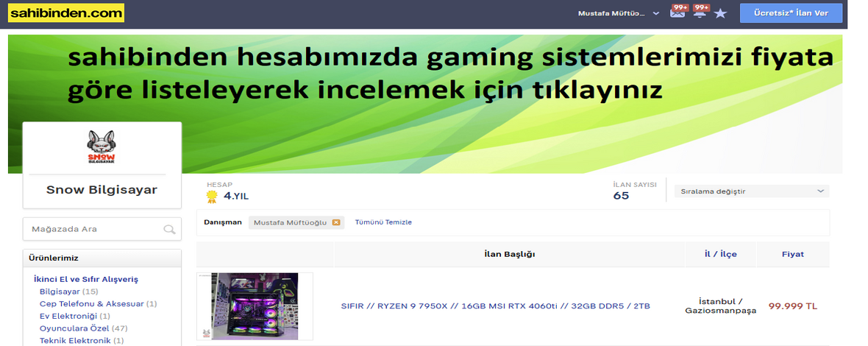
Task: Click İstanbul / Gaziosmanpaşa location text
Action: point(720,306)
